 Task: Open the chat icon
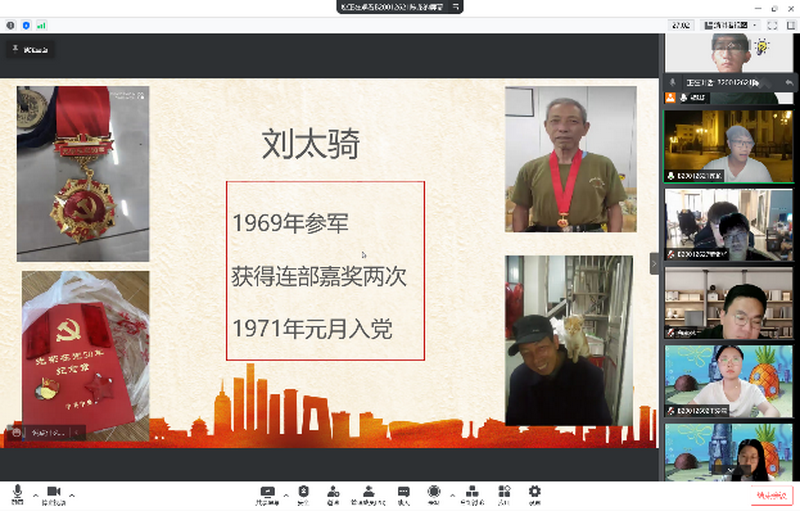(403, 492)
